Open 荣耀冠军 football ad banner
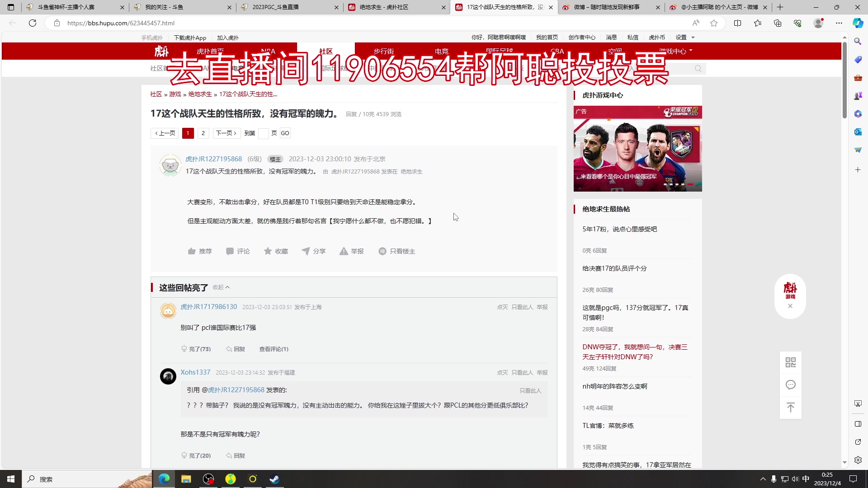 point(637,149)
